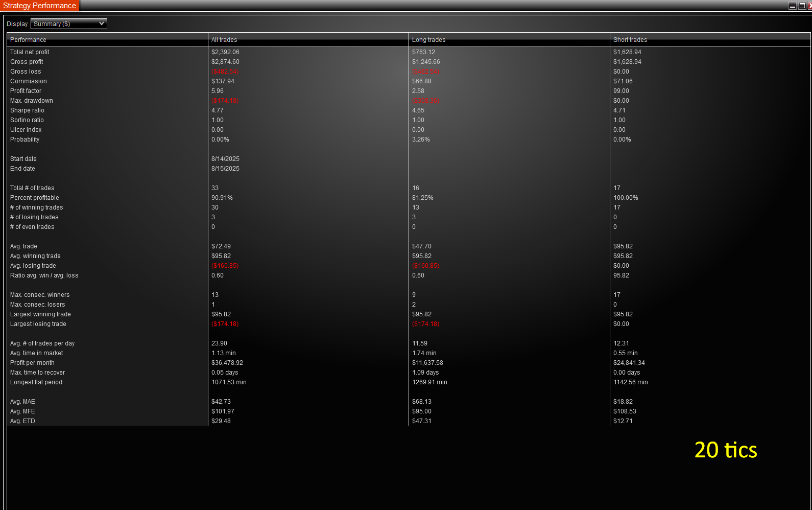Click the Strategy Performance title tab

pyautogui.click(x=39, y=6)
